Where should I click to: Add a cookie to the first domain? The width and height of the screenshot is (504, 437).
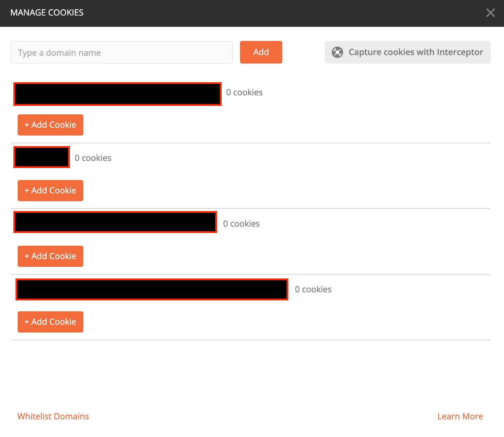pos(50,125)
